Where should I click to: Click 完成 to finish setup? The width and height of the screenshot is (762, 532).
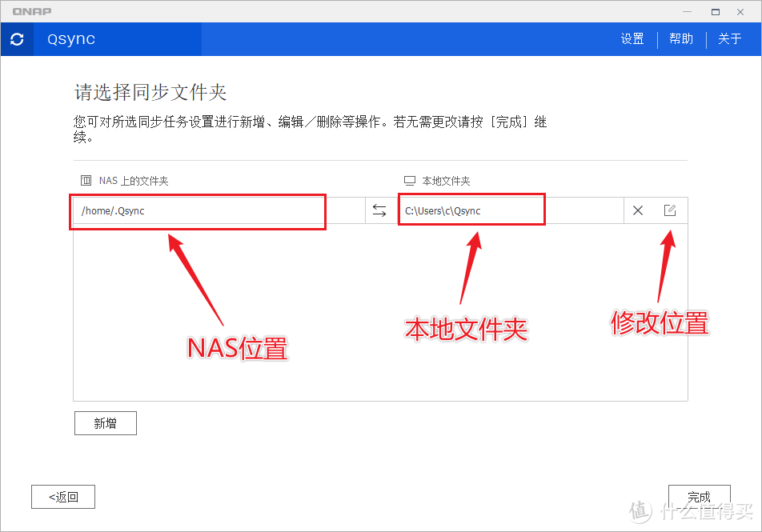(699, 496)
